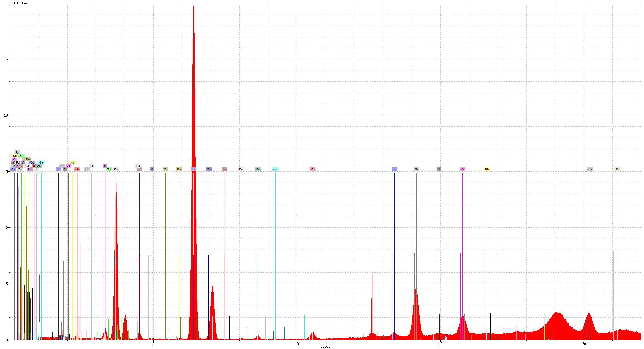Click the Rb label near 13.4 keV
Image resolution: width=644 pixels, height=349 pixels.
394,169
